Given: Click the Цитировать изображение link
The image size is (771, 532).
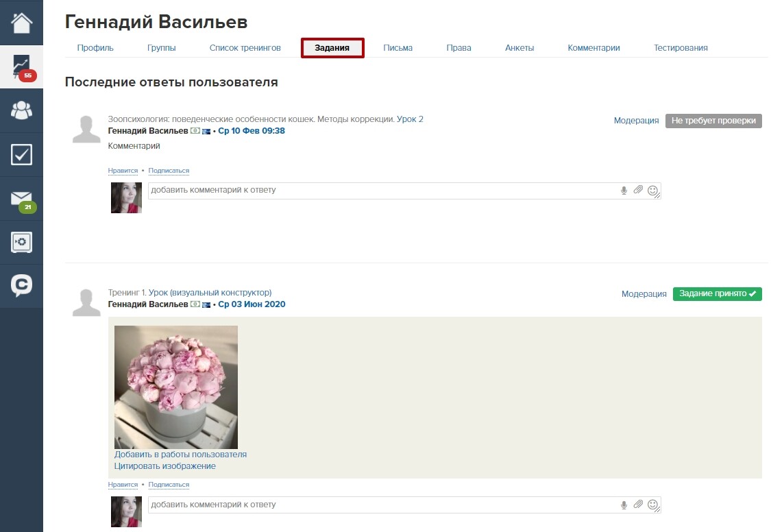Looking at the screenshot, I should point(164,466).
